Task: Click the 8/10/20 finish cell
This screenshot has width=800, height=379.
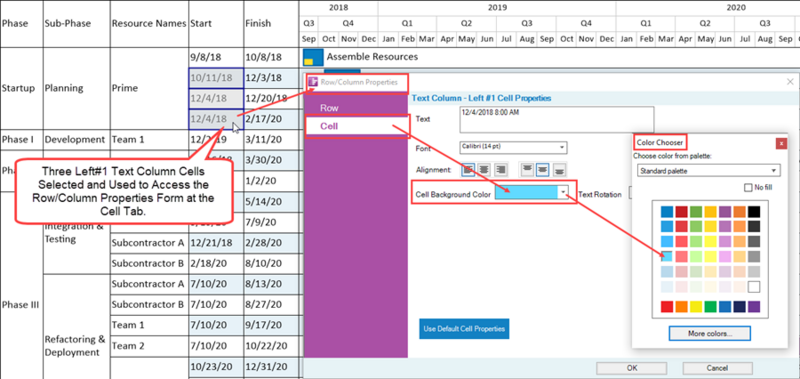Action: [271, 264]
